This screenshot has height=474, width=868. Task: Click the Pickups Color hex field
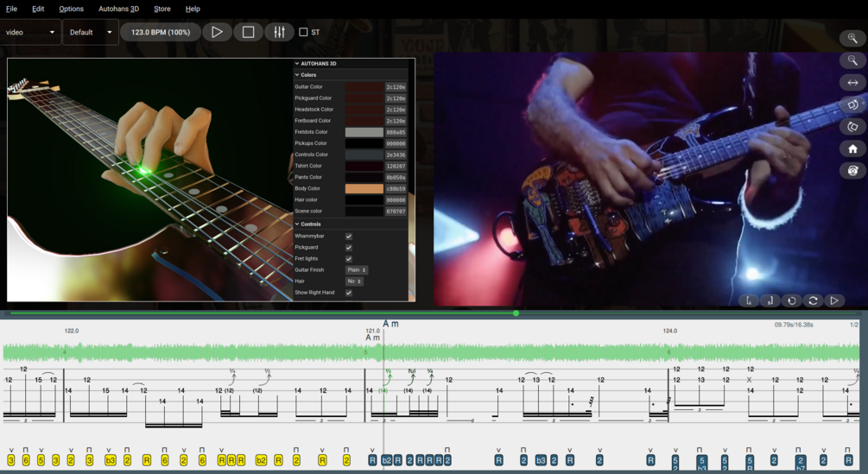pyautogui.click(x=396, y=143)
